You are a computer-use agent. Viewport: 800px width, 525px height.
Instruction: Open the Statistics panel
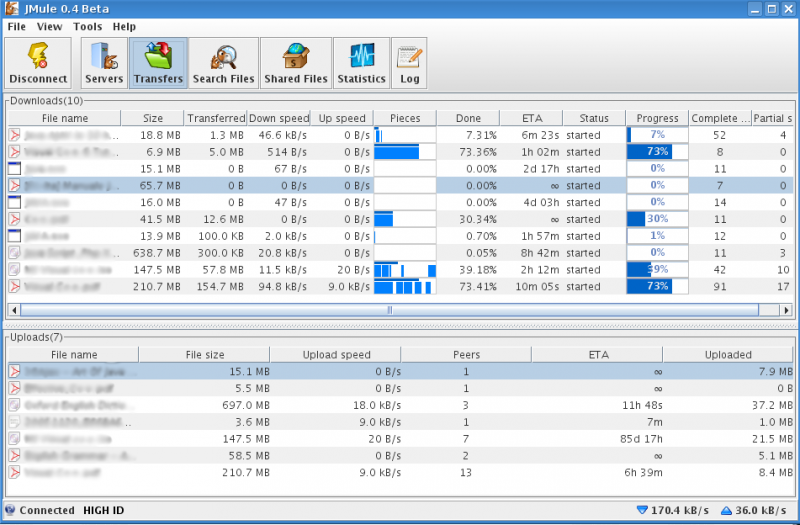(361, 63)
